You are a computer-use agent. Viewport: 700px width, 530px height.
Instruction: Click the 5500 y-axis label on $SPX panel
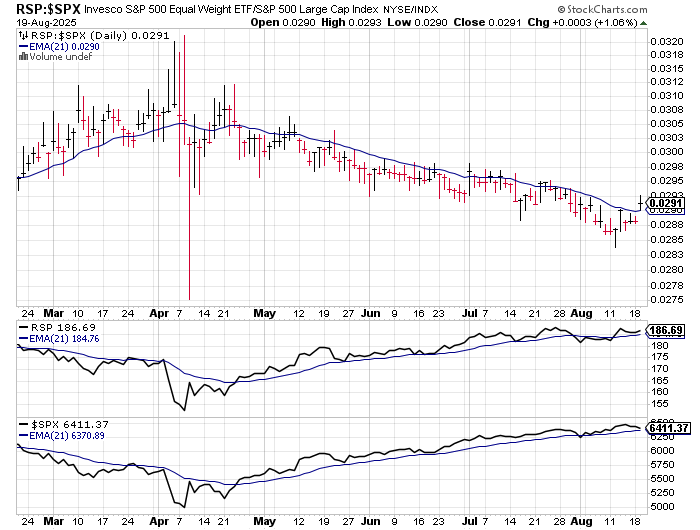click(x=662, y=479)
